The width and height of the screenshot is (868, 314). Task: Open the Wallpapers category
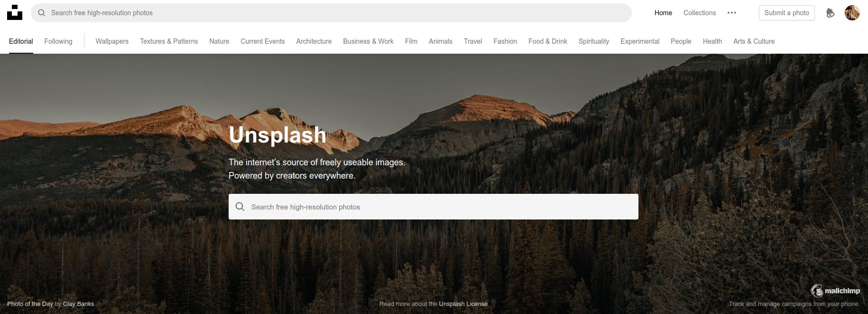(112, 41)
